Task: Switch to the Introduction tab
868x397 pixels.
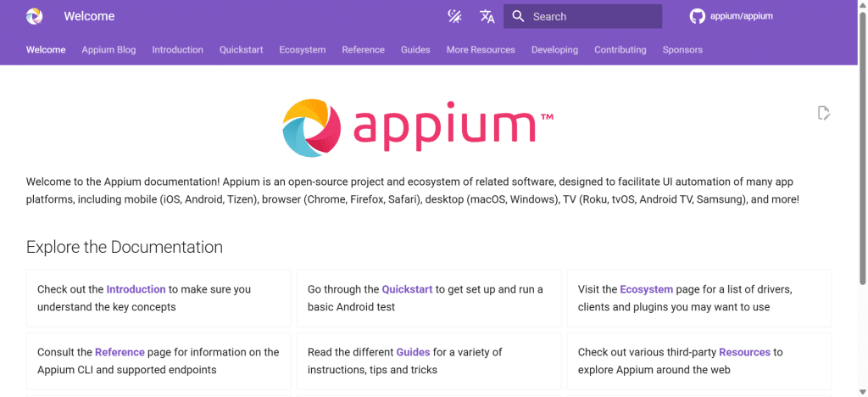Action: click(x=178, y=50)
